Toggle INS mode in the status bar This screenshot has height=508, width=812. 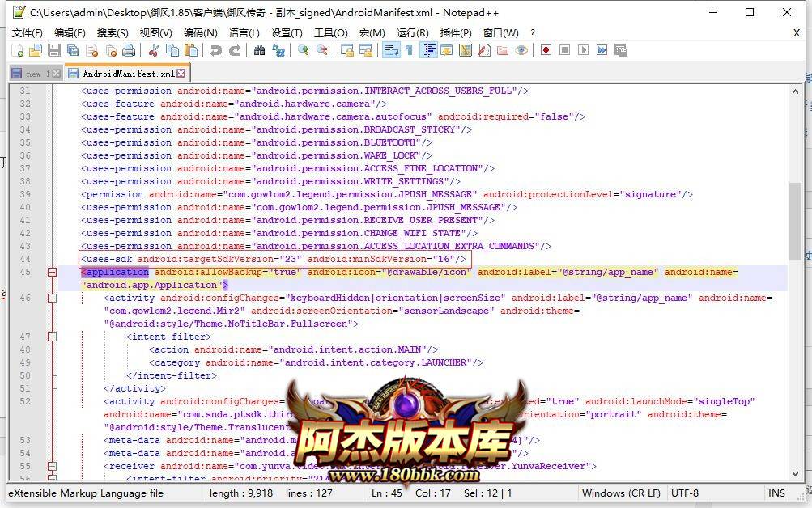tap(776, 493)
